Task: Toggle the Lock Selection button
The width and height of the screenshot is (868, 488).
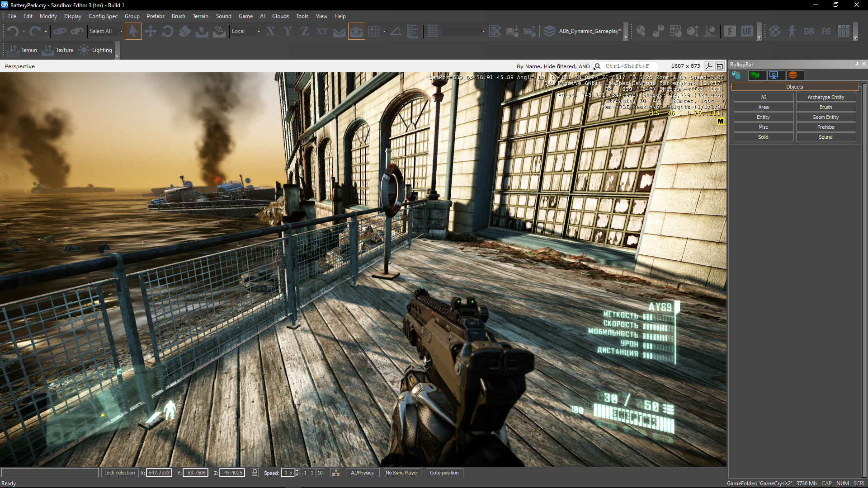Action: click(x=119, y=473)
